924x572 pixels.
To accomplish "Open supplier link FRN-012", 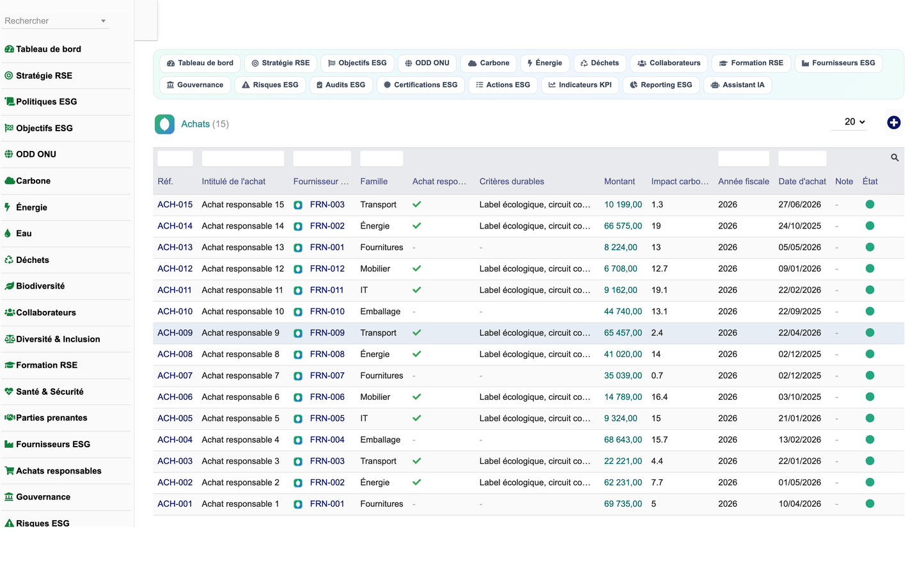I will pos(327,269).
